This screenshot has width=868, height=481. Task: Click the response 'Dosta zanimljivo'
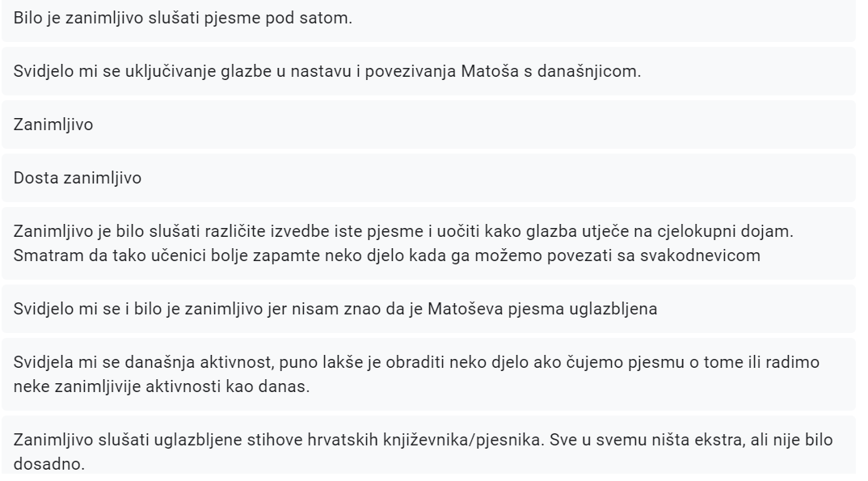(x=428, y=178)
